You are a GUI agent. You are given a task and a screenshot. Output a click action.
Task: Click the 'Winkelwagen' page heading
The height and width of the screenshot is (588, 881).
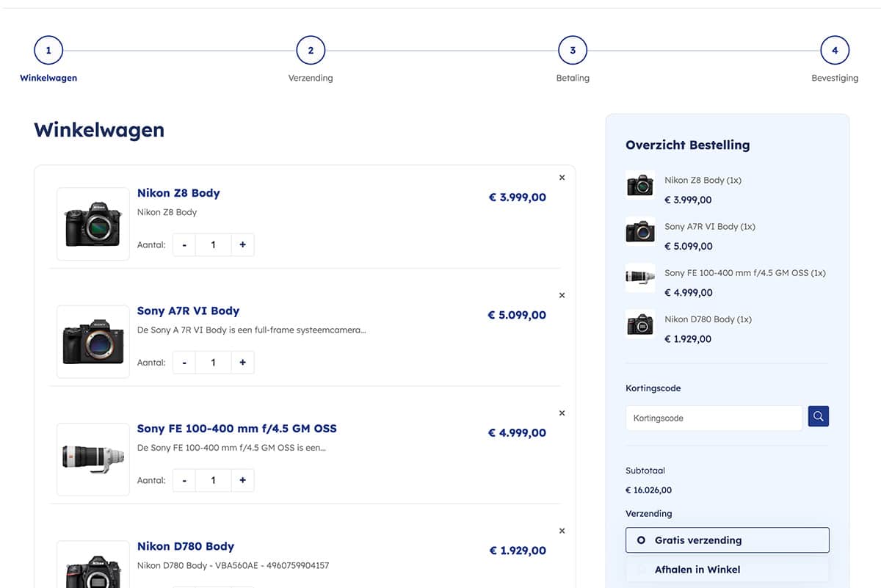tap(99, 130)
